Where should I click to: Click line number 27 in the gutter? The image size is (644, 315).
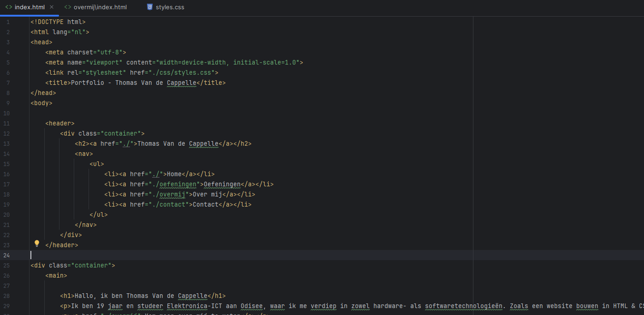point(6,285)
